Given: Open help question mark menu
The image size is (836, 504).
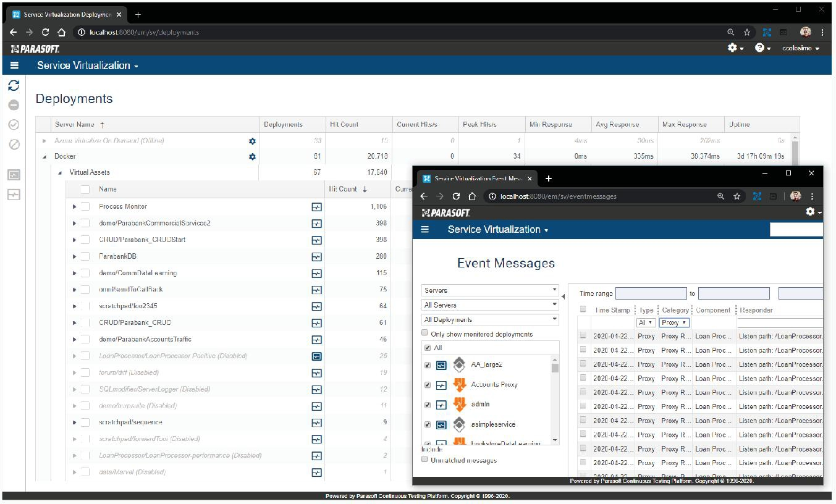Looking at the screenshot, I should (762, 48).
